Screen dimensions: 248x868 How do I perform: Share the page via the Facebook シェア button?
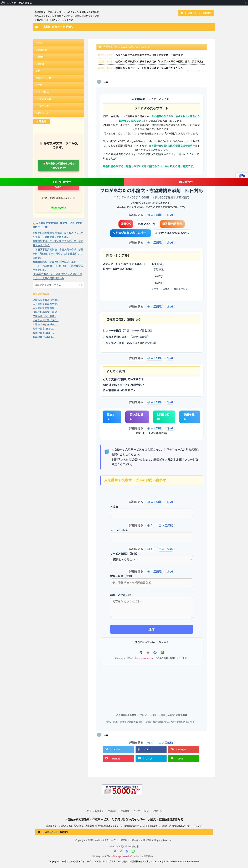tap(151, 749)
